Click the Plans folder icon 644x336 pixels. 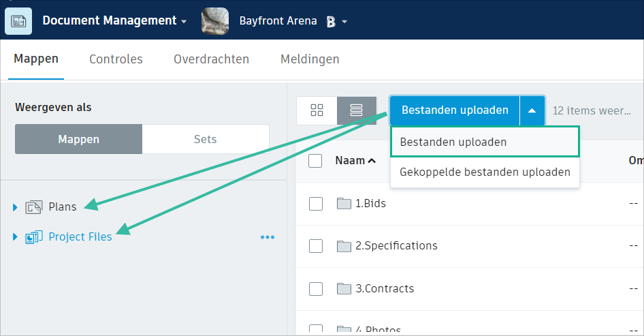34,207
